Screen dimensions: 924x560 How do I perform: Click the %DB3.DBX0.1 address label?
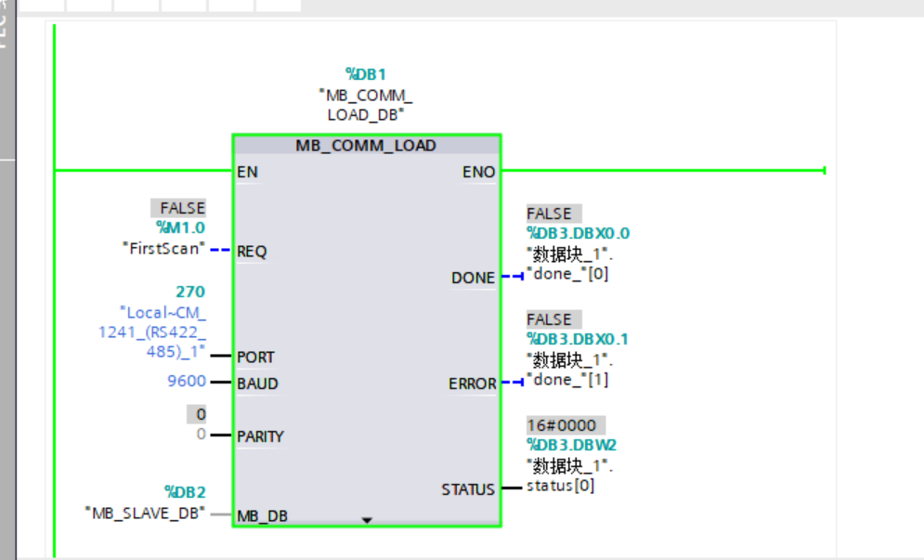tap(578, 339)
